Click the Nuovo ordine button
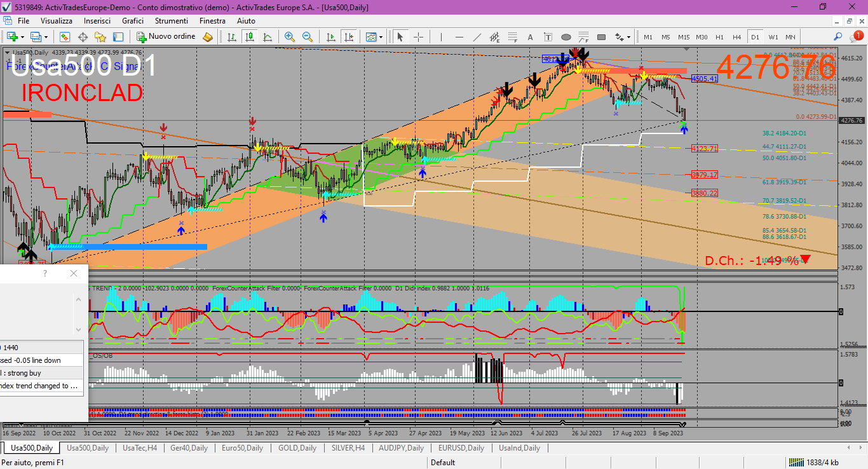 click(166, 37)
